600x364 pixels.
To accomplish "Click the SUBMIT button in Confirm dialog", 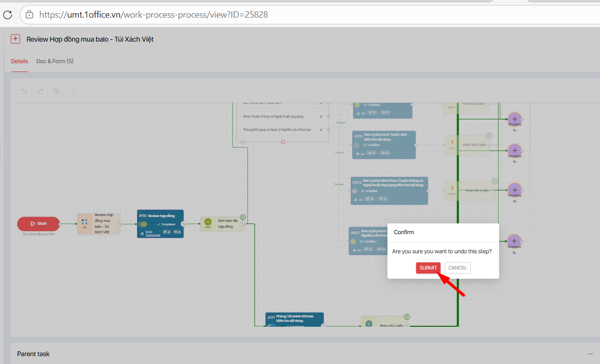I will pos(428,268).
